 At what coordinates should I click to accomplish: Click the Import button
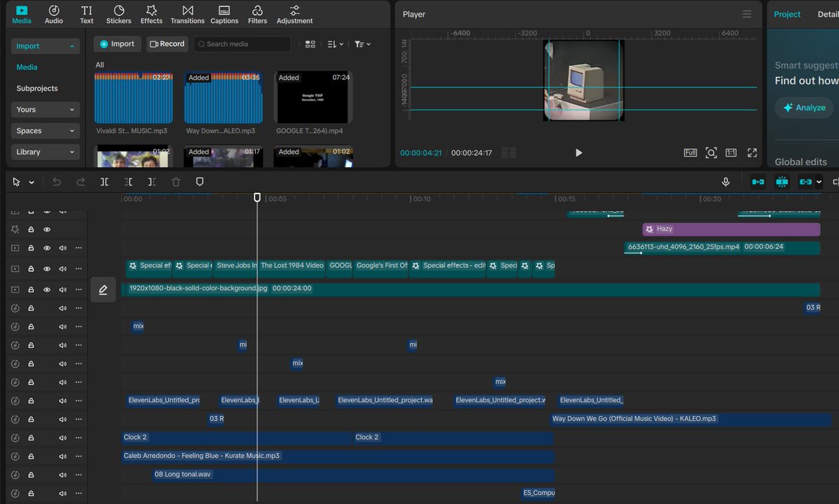(x=117, y=44)
